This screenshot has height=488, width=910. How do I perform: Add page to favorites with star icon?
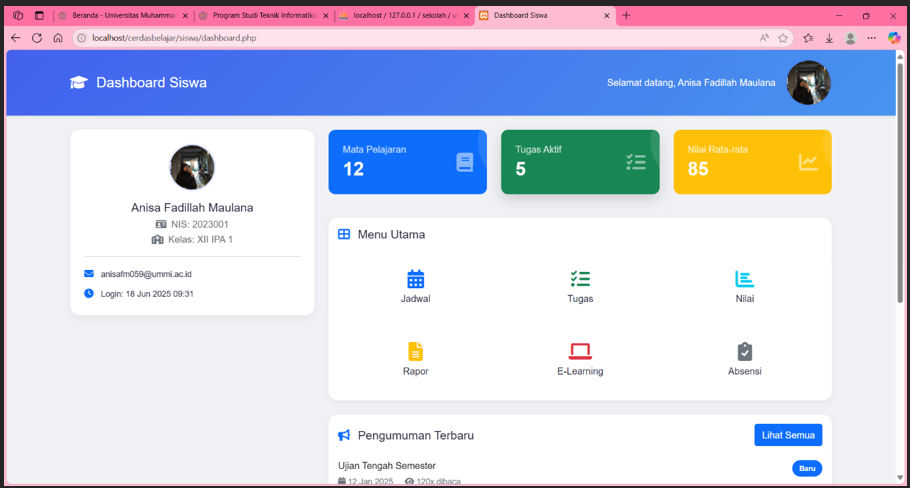point(783,38)
